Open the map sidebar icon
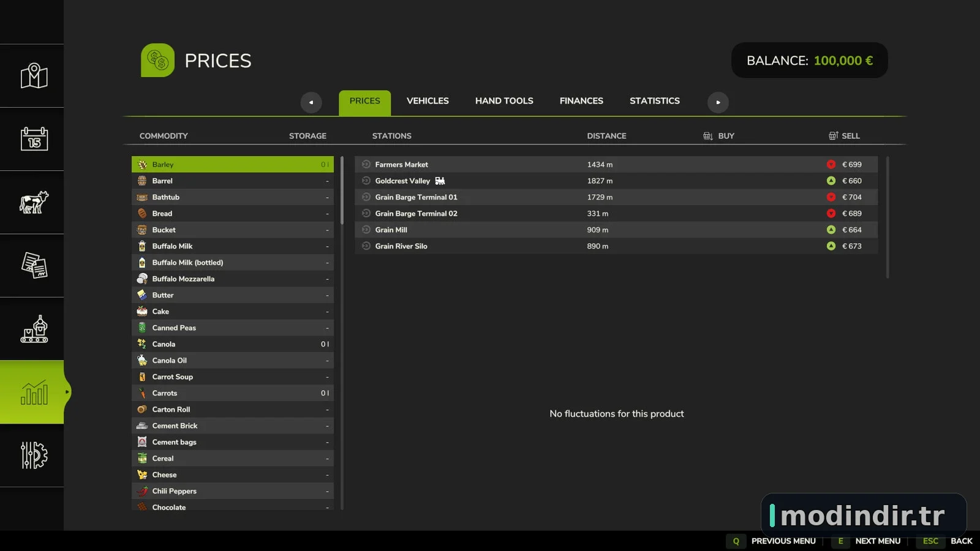This screenshot has height=551, width=980. [34, 76]
